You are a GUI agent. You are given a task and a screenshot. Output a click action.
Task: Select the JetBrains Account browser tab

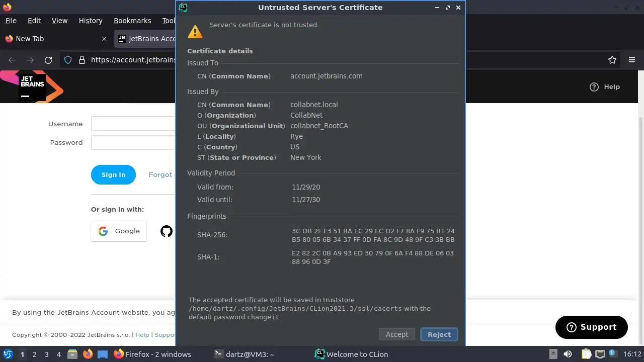[145, 39]
